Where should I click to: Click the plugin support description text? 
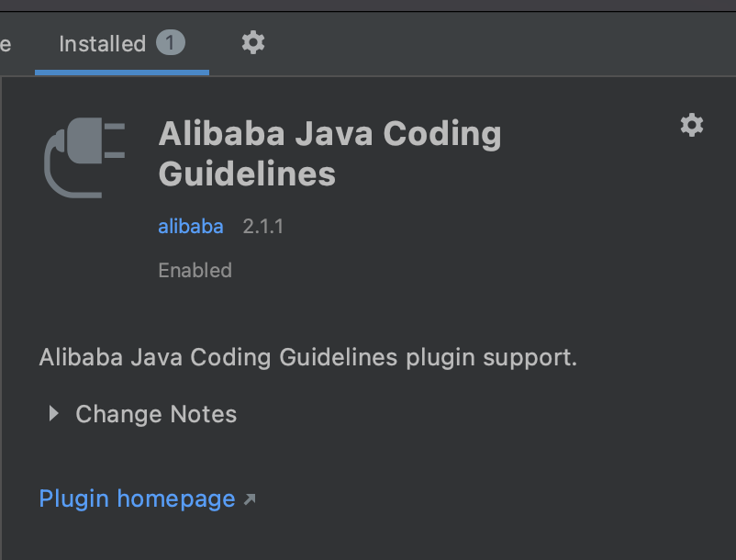[307, 357]
